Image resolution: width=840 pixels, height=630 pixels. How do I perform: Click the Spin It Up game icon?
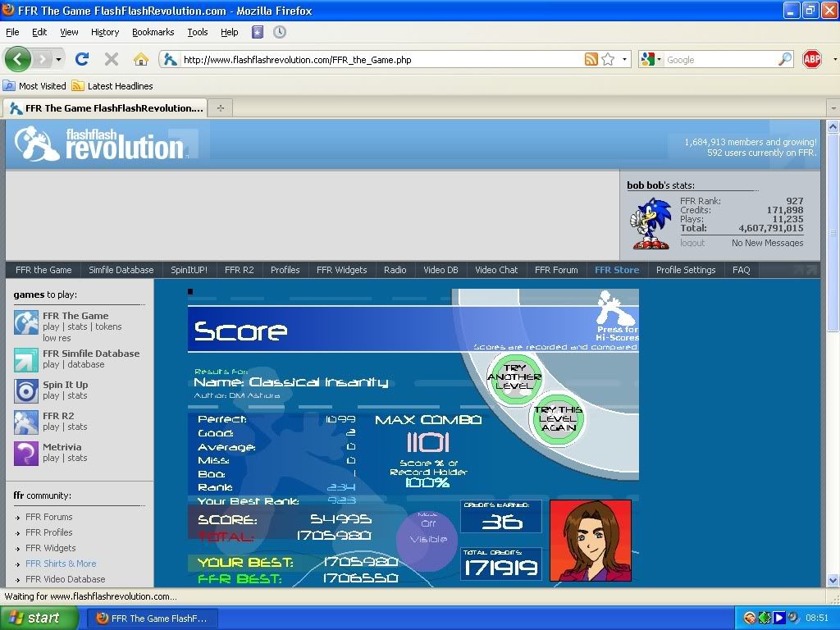(x=26, y=390)
